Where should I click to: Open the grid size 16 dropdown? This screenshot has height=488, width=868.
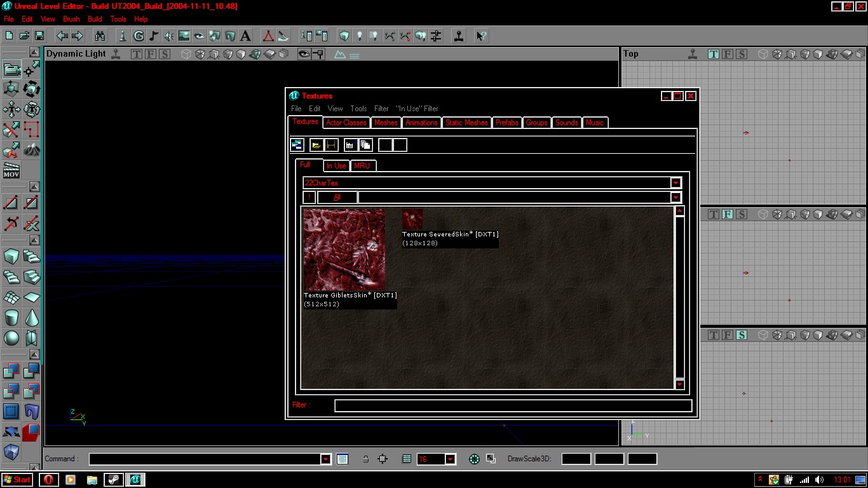(451, 459)
